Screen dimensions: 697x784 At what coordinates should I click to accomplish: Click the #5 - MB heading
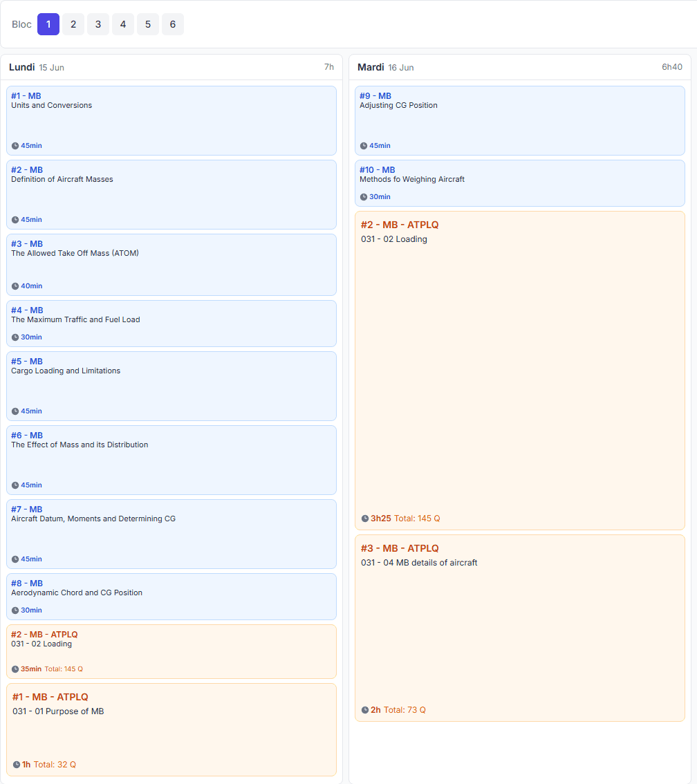(27, 362)
